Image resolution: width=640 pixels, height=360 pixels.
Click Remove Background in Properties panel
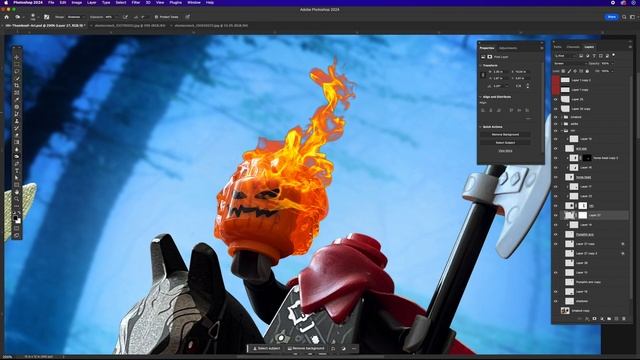tap(505, 134)
